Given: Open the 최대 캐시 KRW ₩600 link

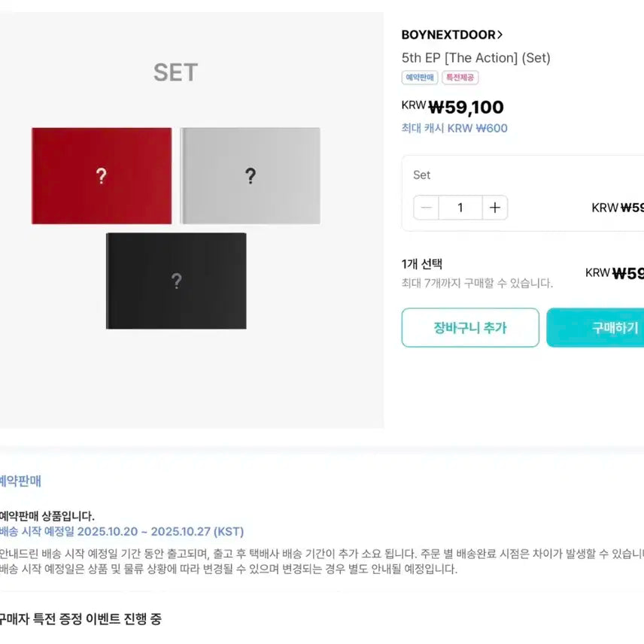Looking at the screenshot, I should coord(454,129).
